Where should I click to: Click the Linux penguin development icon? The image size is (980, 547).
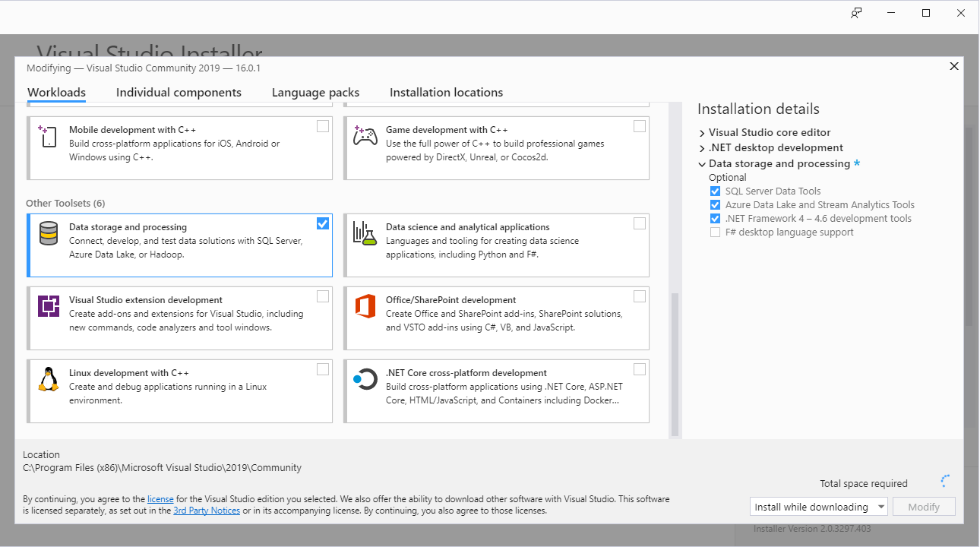tap(48, 379)
